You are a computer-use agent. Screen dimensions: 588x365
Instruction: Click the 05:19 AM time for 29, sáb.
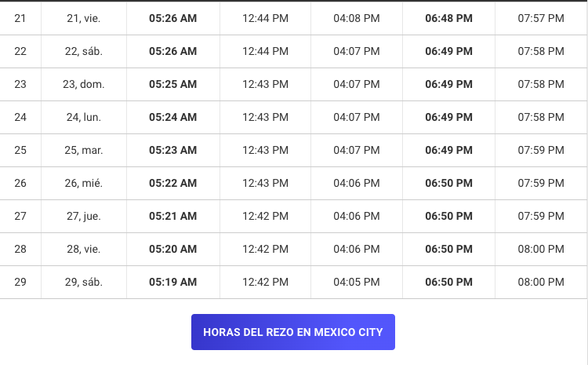tap(173, 282)
